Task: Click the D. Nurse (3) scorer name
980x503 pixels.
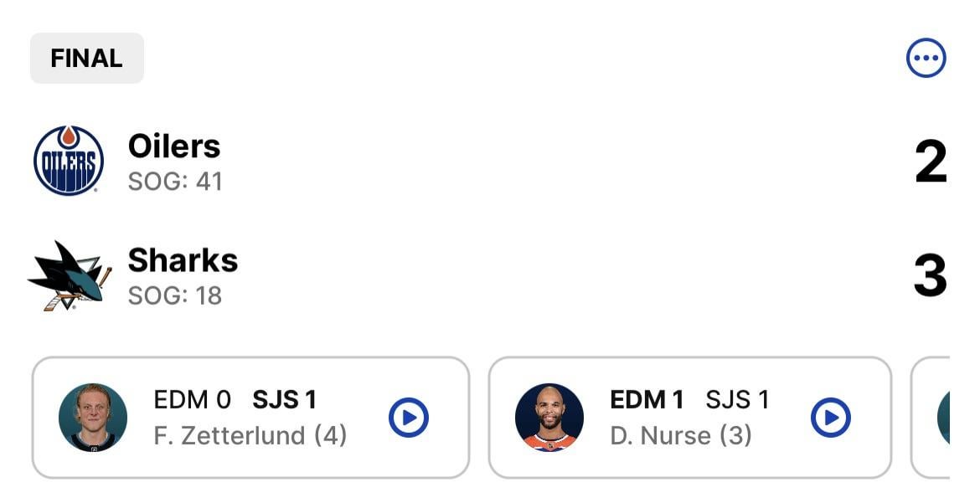Action: [x=680, y=436]
